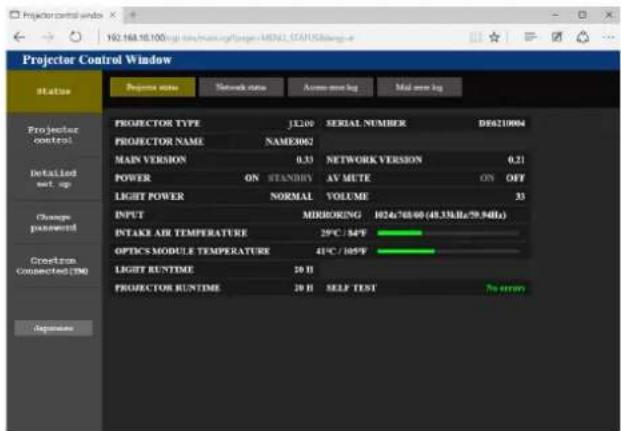Click the LIGHT RUNTIME value 20 H
621x431 pixels.
[304, 270]
